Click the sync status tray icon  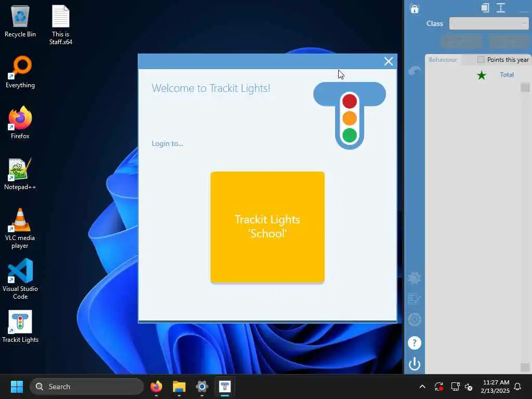coord(438,387)
